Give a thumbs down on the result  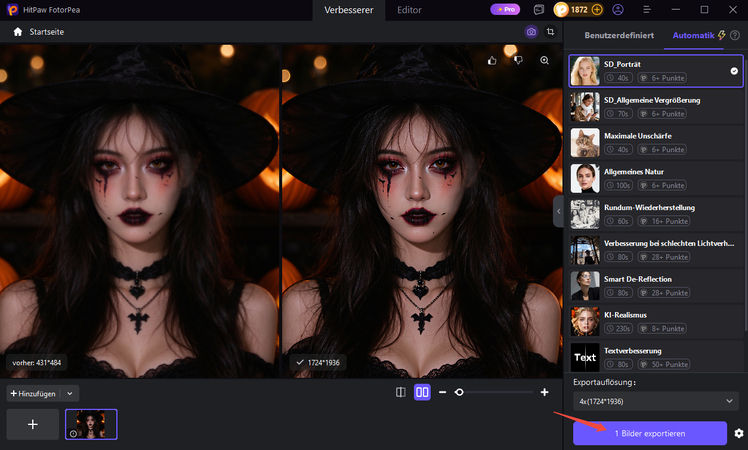[518, 60]
